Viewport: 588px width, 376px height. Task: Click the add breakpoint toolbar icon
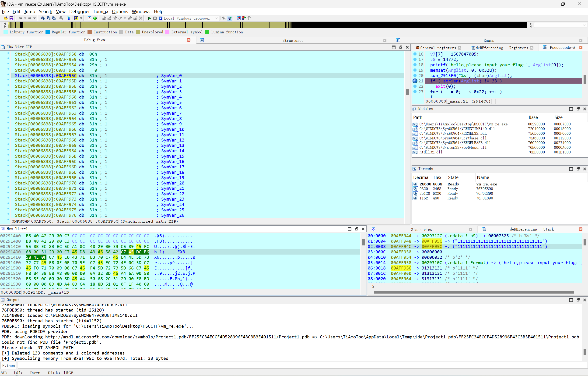[x=244, y=18]
